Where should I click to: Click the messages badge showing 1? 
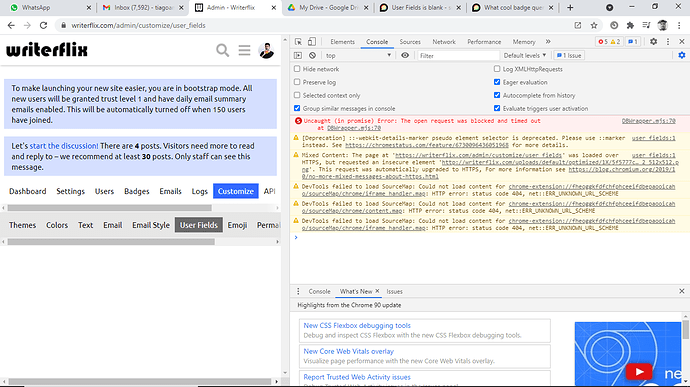[633, 42]
